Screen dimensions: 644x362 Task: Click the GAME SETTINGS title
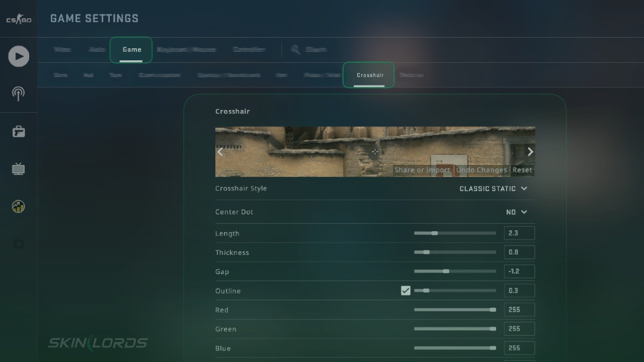coord(94,19)
